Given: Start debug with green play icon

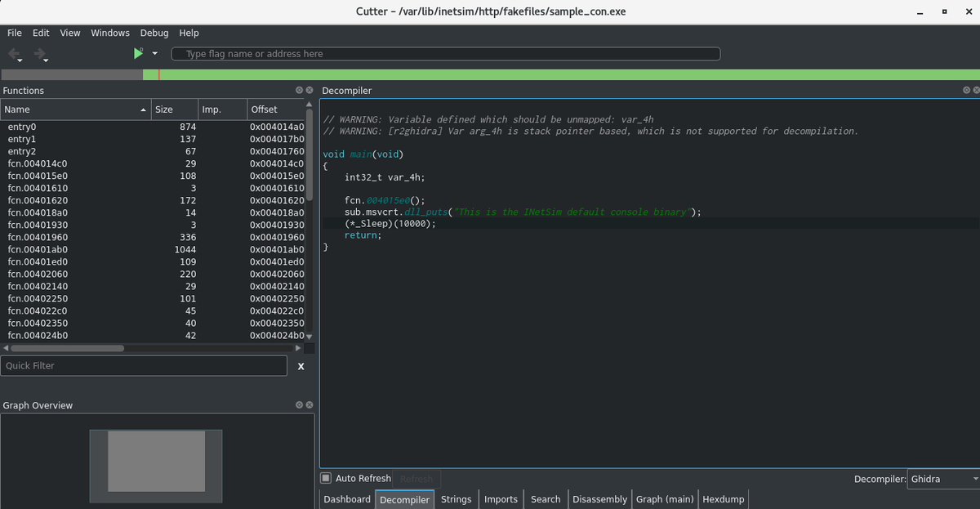Looking at the screenshot, I should (138, 53).
